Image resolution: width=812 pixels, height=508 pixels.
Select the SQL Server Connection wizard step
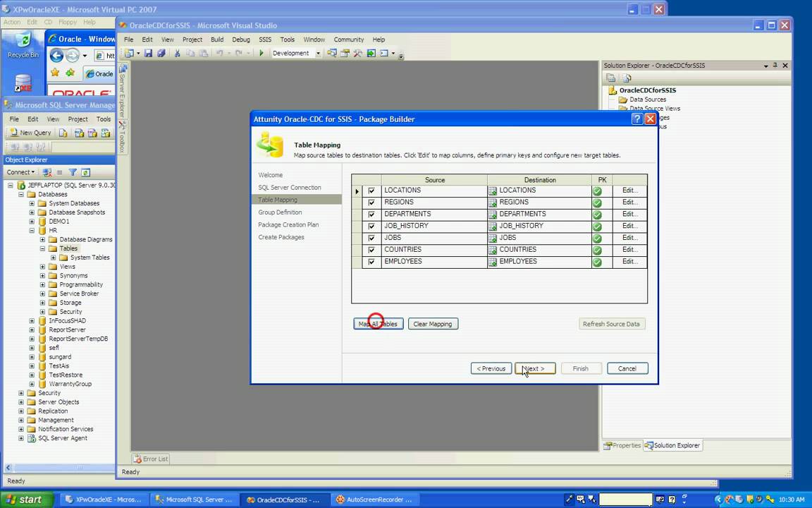pyautogui.click(x=290, y=187)
